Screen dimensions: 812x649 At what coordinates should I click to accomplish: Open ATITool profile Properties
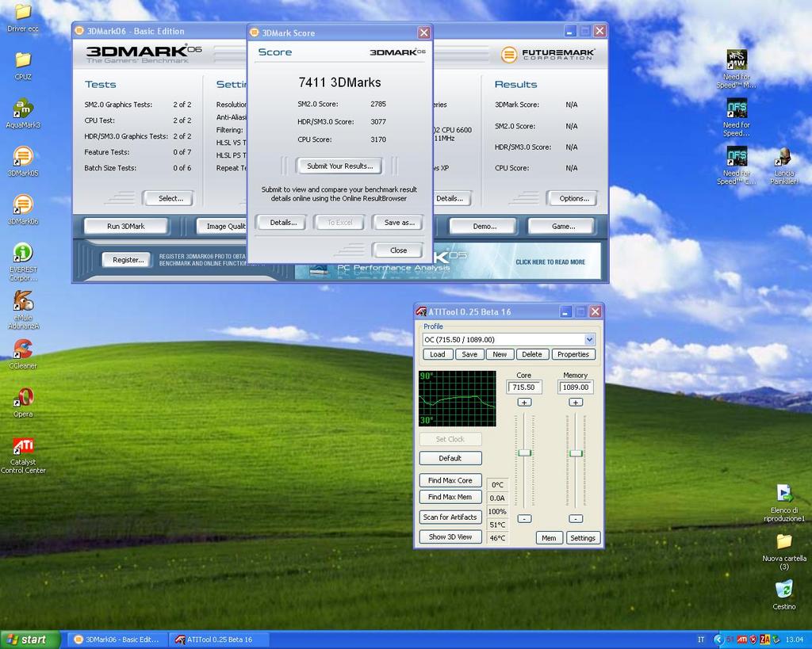point(573,354)
